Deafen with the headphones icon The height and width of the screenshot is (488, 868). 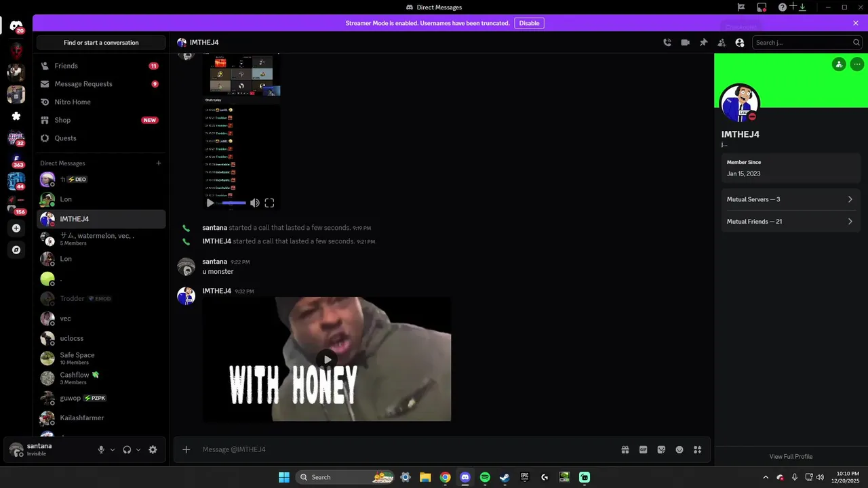(x=127, y=449)
